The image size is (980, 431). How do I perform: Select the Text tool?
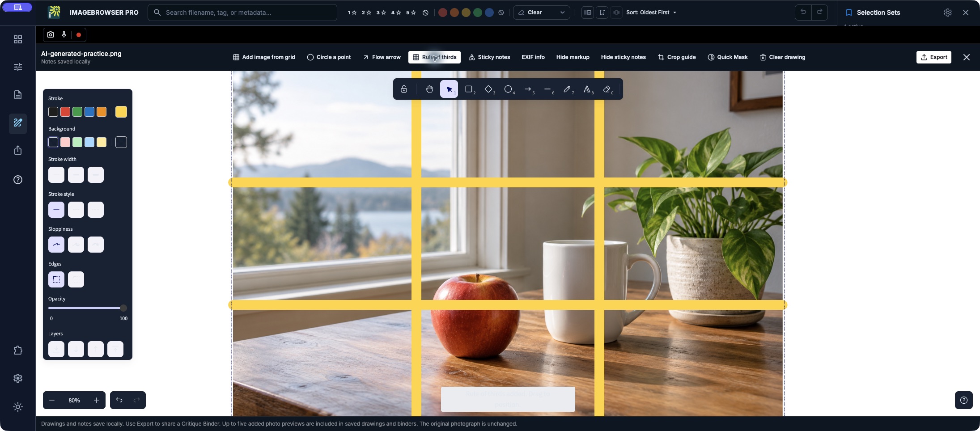click(x=587, y=89)
